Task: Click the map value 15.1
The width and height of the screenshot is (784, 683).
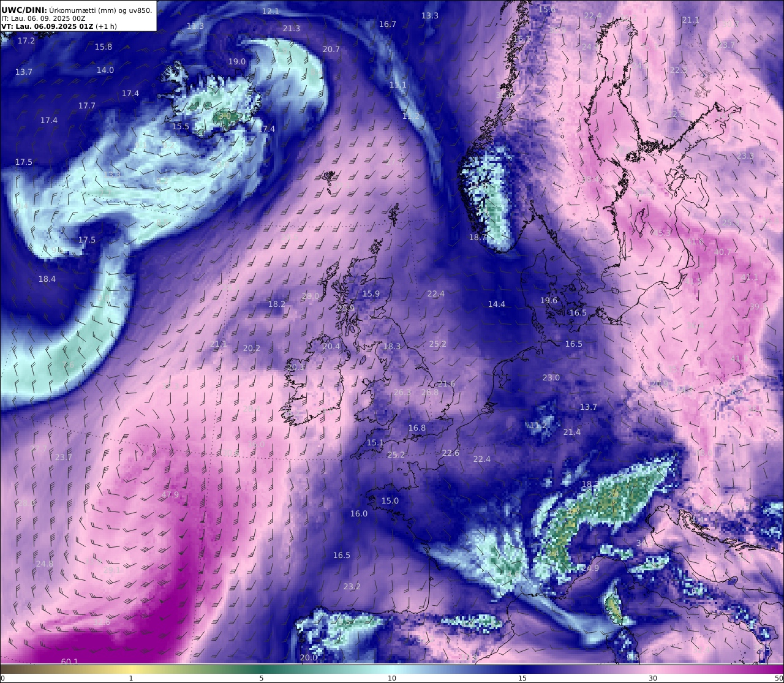Action: tap(375, 442)
